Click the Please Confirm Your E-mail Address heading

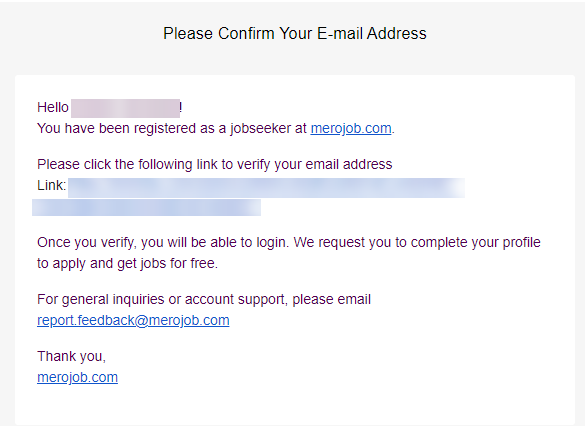[295, 34]
